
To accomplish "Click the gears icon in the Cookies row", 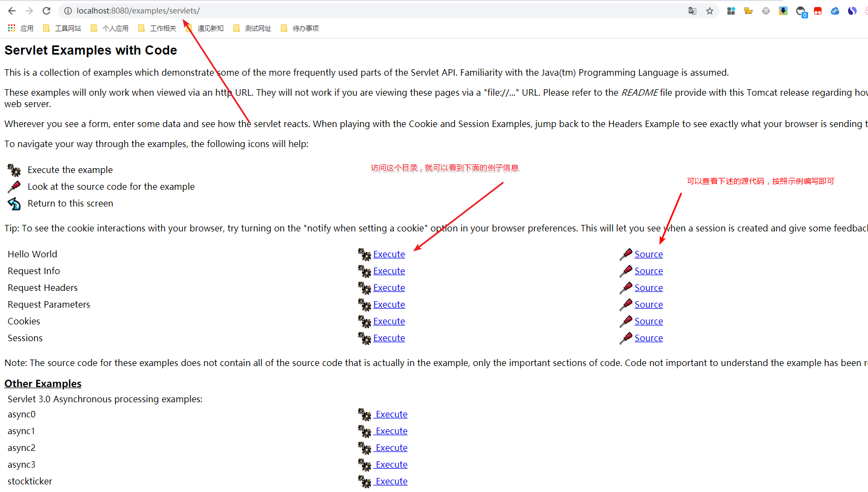I will [365, 321].
